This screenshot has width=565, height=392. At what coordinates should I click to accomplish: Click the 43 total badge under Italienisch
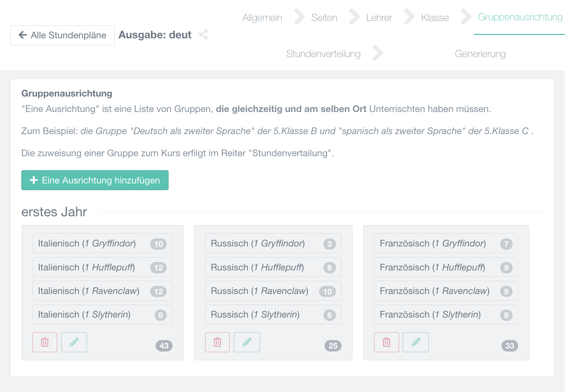pos(164,346)
